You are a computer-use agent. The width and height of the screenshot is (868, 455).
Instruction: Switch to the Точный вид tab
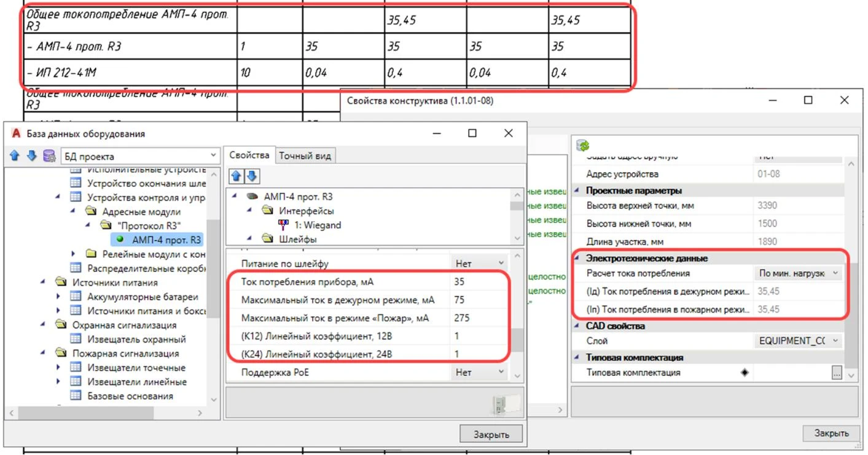(305, 155)
